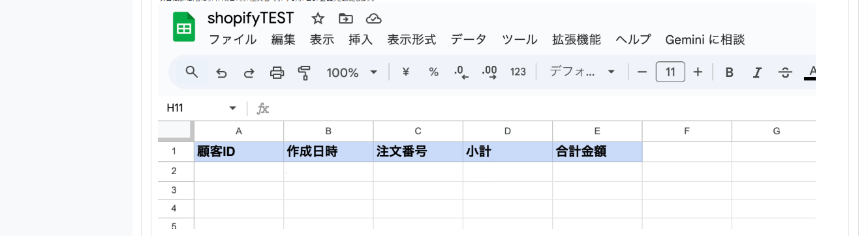
Task: Click the Gemini に相談 button
Action: point(705,40)
